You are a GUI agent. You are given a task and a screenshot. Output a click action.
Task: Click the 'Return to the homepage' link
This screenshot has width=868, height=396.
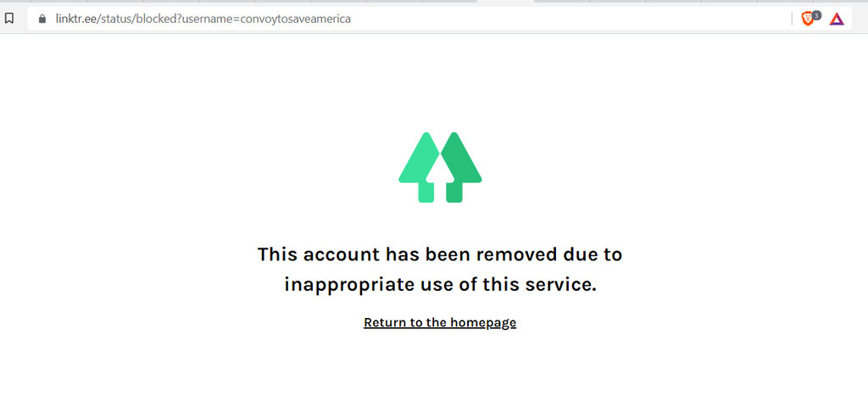[x=440, y=322]
